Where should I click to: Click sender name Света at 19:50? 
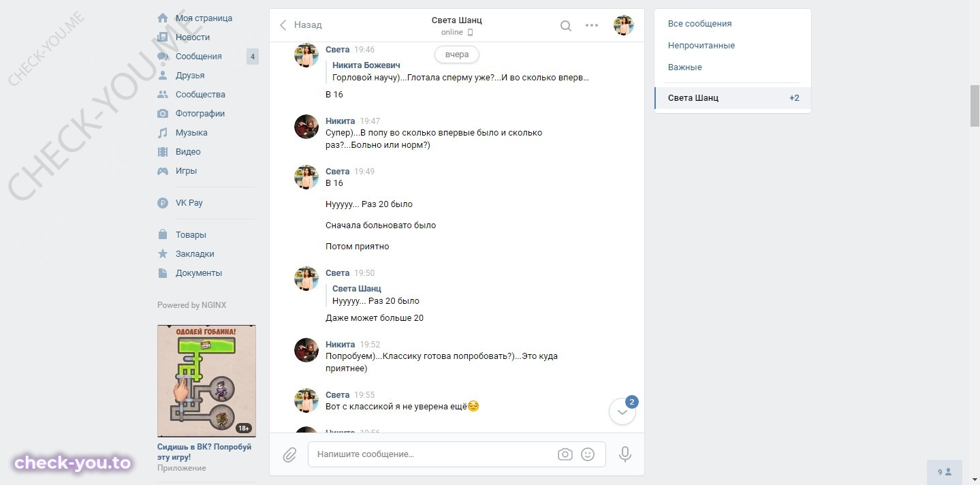point(337,273)
